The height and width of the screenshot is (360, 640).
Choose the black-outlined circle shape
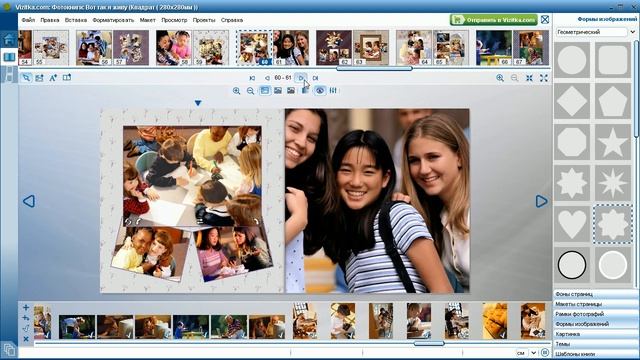point(572,265)
